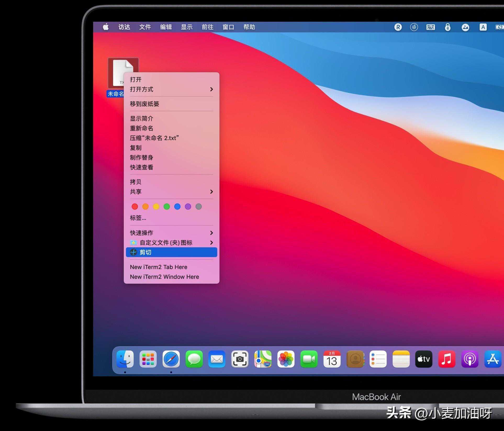Expand the 打开方式 submenu arrow
504x431 pixels.
(x=211, y=89)
